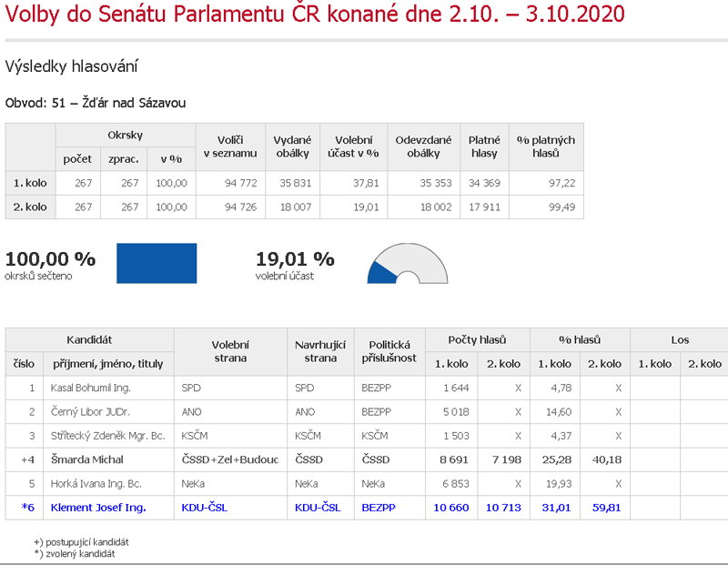The width and height of the screenshot is (728, 565).
Task: Select the "Kandidát" table header
Action: click(89, 340)
